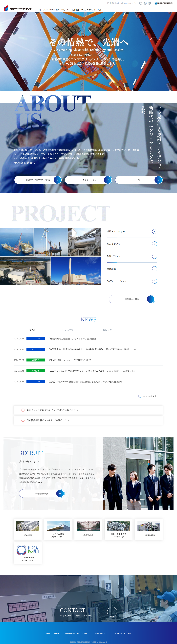Screen dimensions: 177x644
Task: Open the 土壌汚染対策 card
Action: click(149, 530)
